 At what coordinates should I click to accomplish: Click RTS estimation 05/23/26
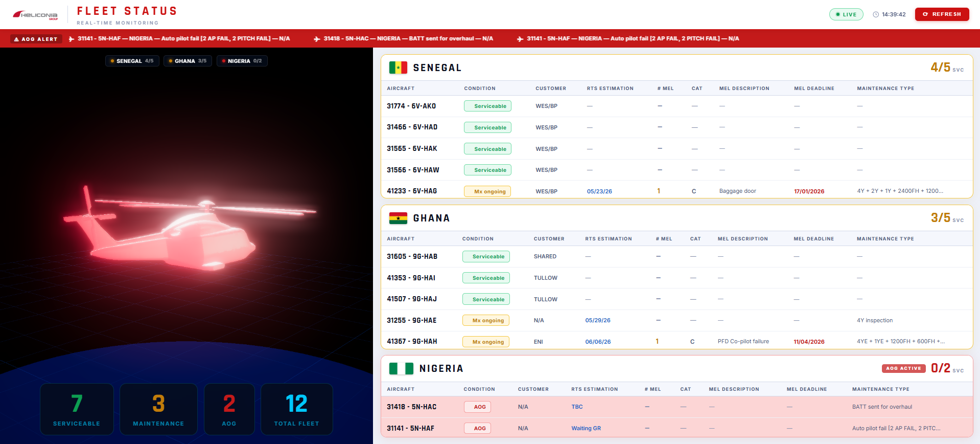coord(599,191)
